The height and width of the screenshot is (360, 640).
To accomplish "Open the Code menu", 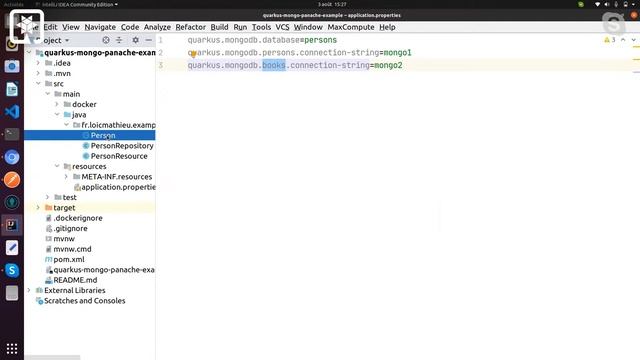I will pos(130,27).
